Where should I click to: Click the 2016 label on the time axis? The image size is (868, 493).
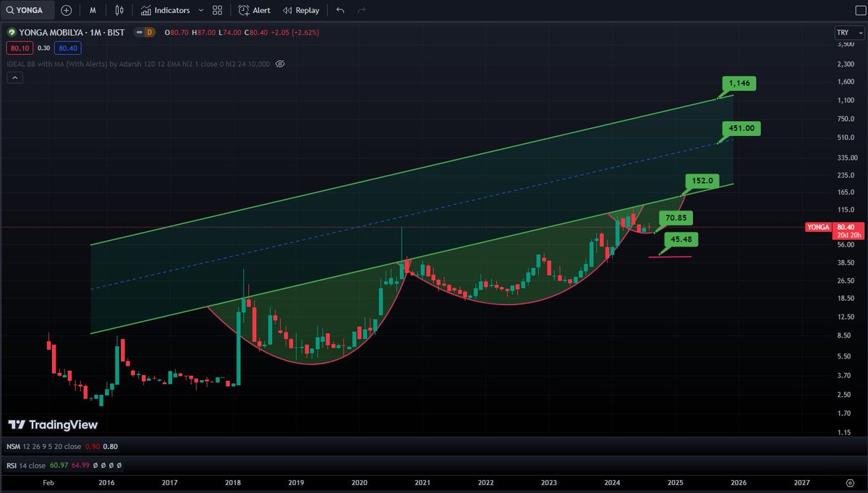(106, 481)
